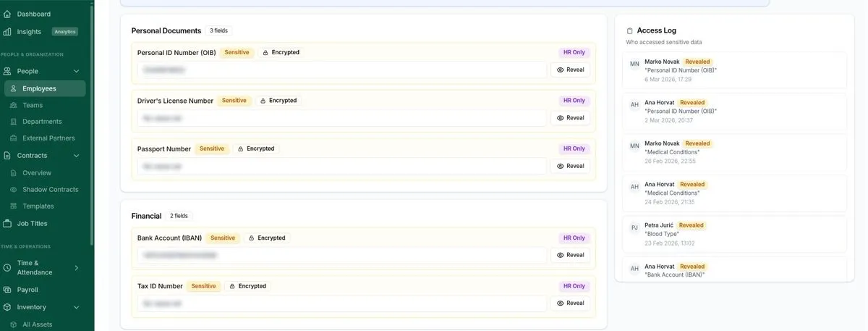Click the Teams icon in sidebar
Viewport: 868px width, 331px height.
coord(13,105)
